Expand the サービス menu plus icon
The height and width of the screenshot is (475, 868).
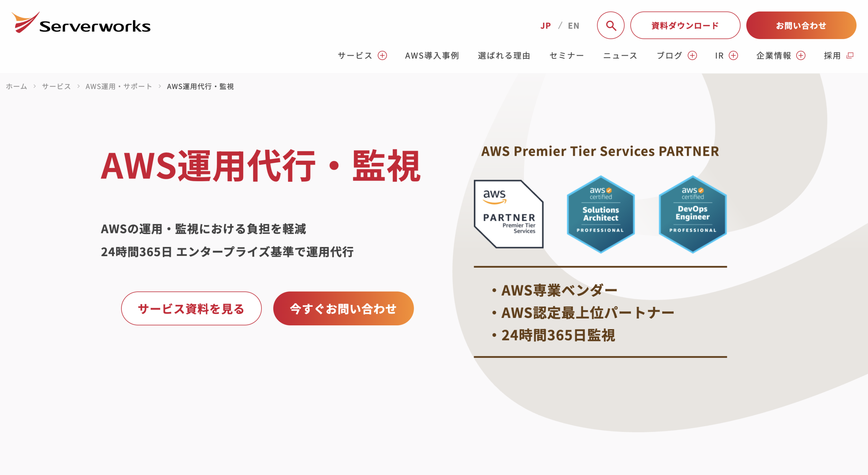[x=382, y=55]
